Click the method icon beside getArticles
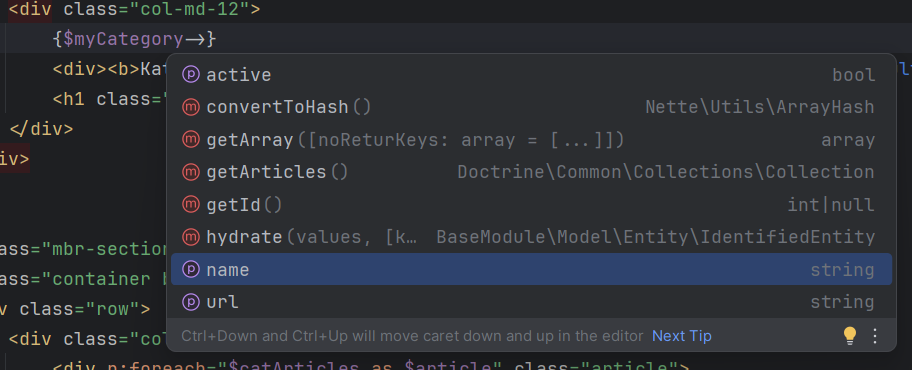Viewport: 912px width, 370px height. pos(191,172)
